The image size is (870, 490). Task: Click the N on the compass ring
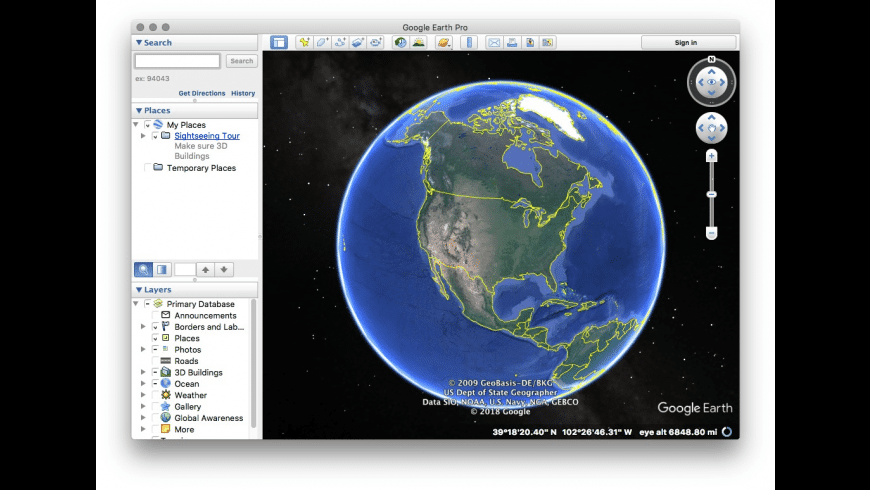pyautogui.click(x=711, y=59)
